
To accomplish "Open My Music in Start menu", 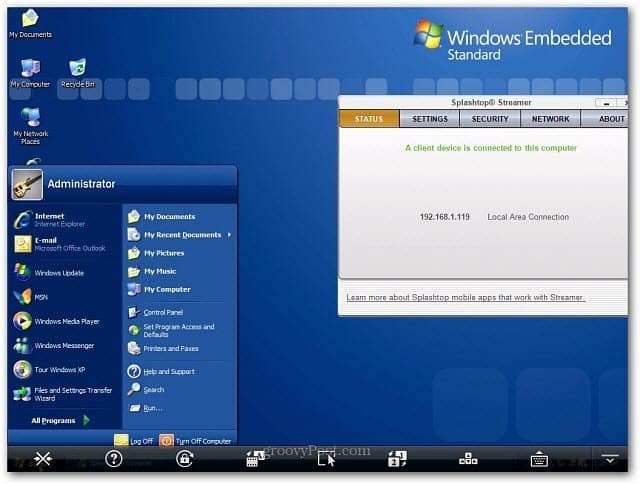I will point(152,271).
